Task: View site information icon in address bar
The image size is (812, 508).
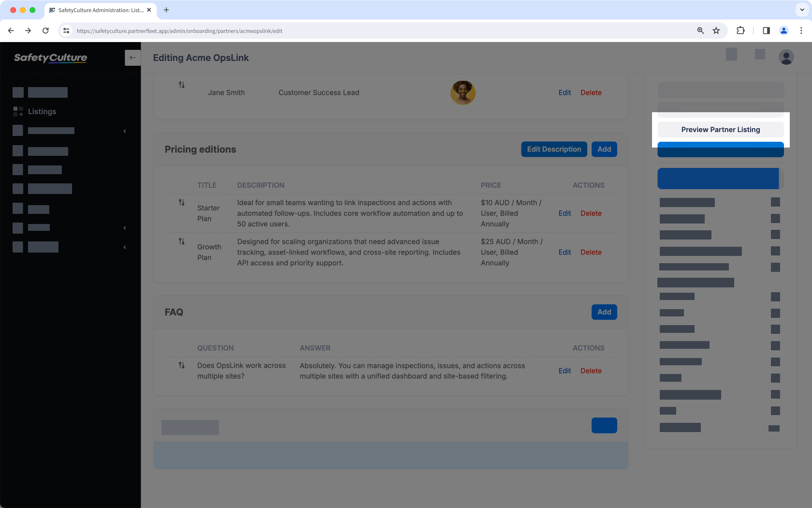Action: point(66,30)
